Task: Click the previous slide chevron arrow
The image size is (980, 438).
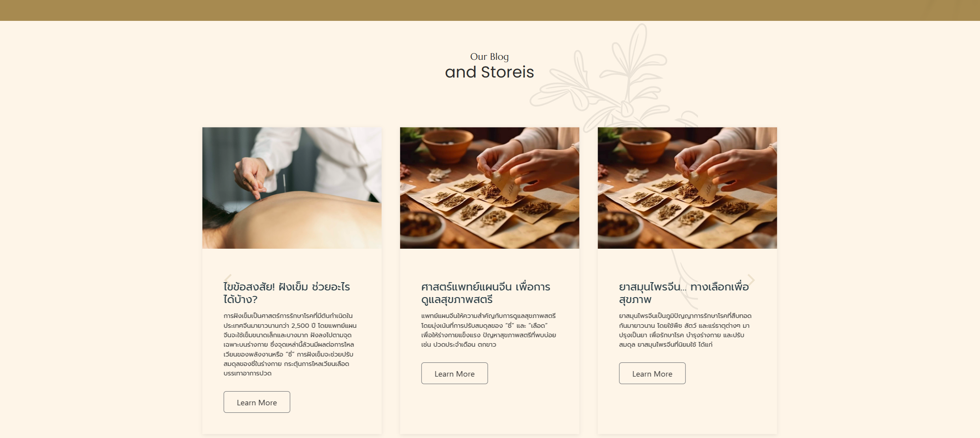Action: [x=227, y=280]
